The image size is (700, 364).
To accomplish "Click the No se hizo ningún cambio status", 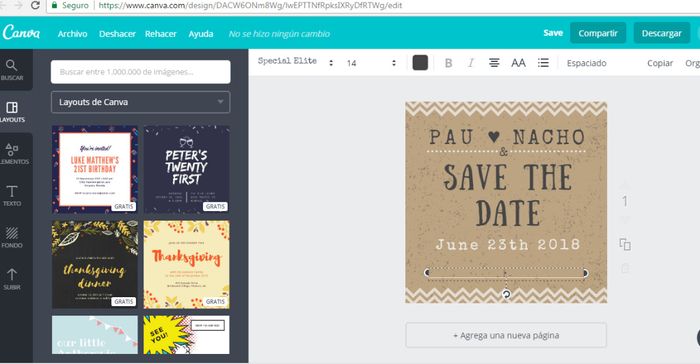I will (x=279, y=33).
